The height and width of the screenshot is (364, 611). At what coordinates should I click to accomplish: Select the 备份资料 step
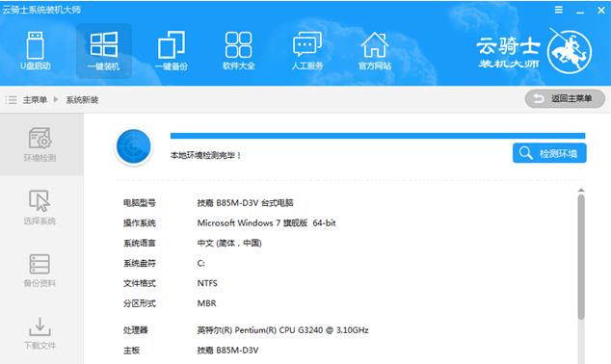(40, 271)
